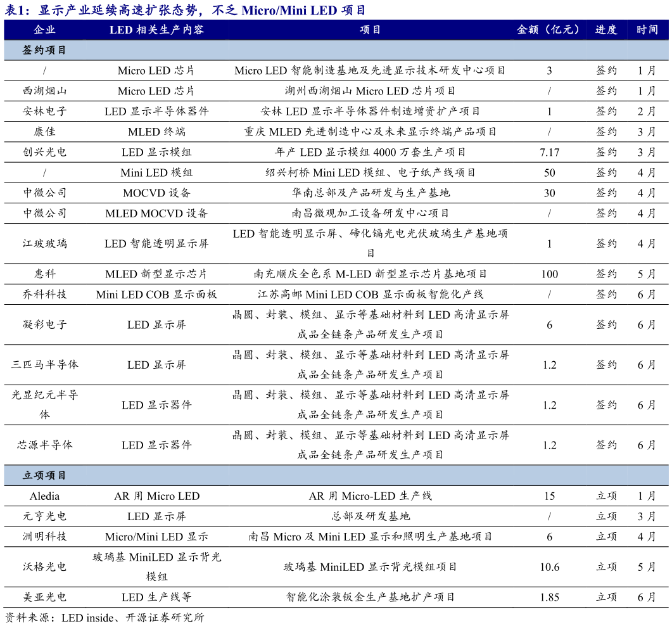Image resolution: width=672 pixels, height=626 pixels.
Task: Select the 总部及研发基地 project cell
Action: pyautogui.click(x=370, y=516)
